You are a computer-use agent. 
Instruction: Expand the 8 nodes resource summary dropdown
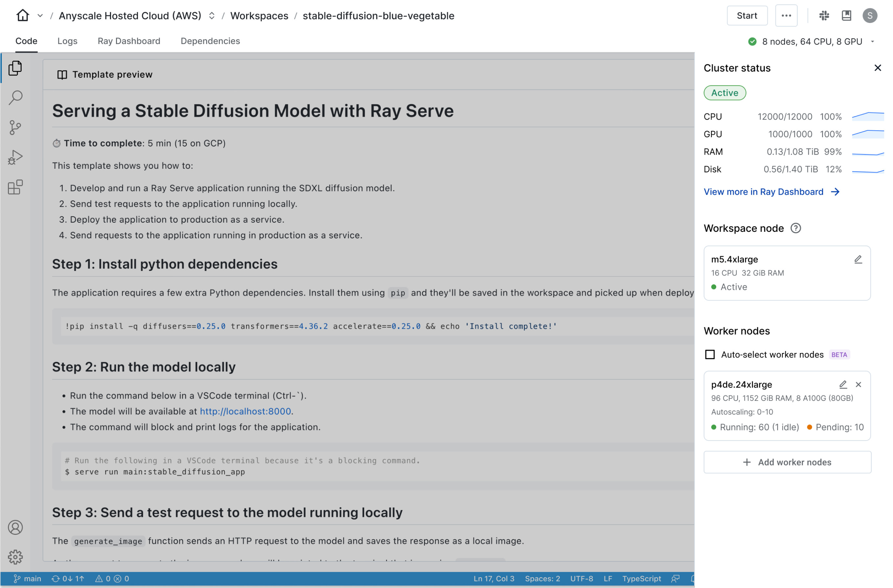coord(872,41)
